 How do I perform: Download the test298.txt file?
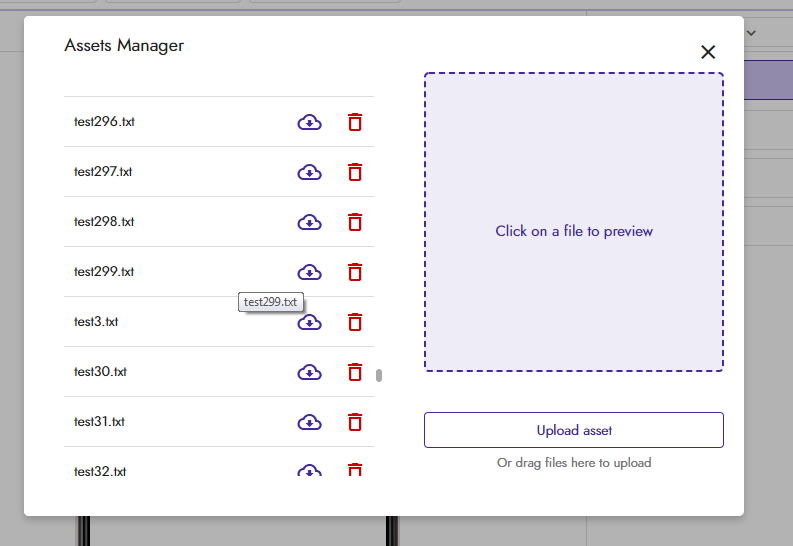[x=309, y=222]
